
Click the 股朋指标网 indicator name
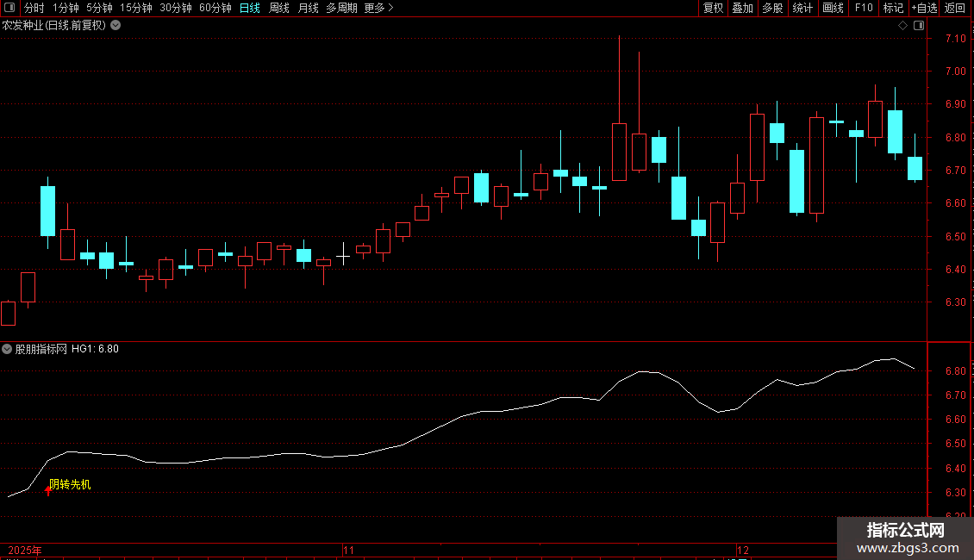pyautogui.click(x=41, y=349)
